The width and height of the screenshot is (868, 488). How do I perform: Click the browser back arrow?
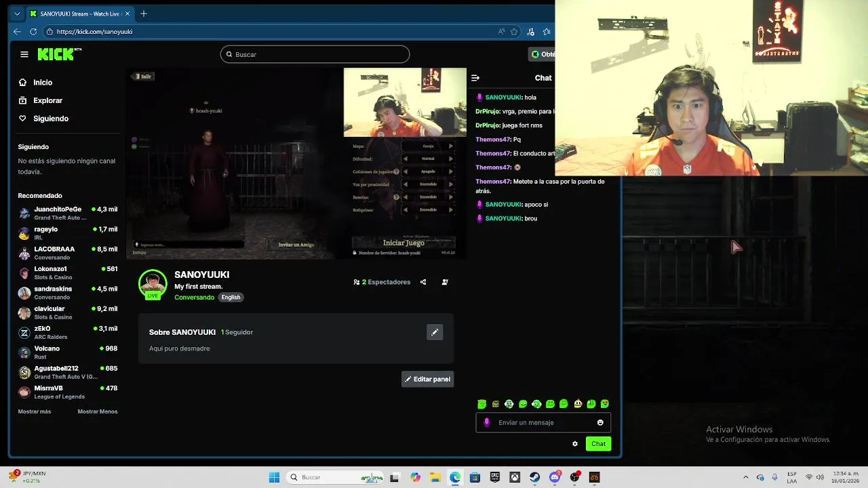coord(17,31)
